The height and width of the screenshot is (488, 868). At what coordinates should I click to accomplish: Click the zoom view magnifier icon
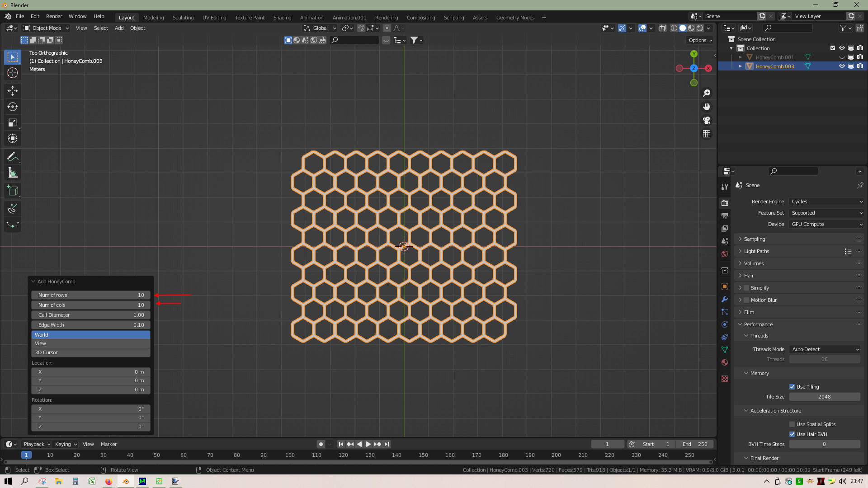pos(707,93)
